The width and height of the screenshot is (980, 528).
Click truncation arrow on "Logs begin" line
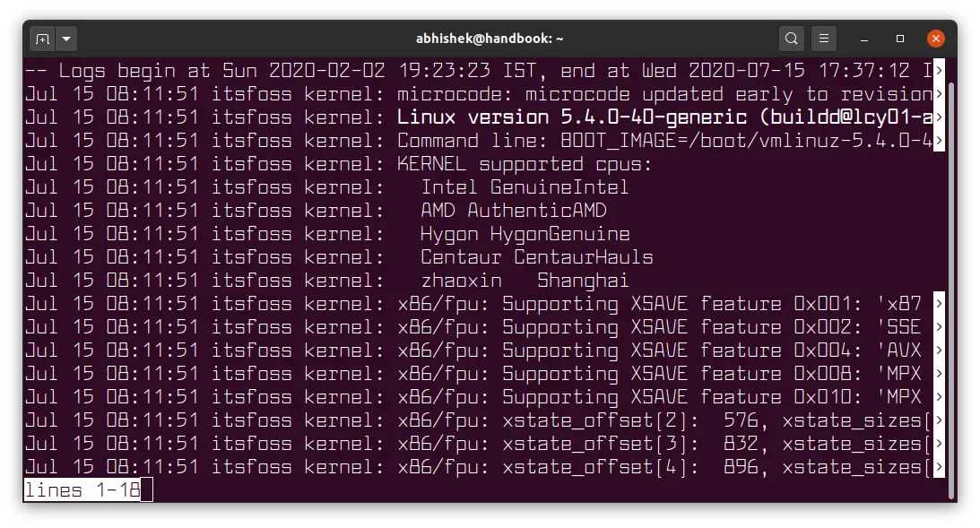[x=939, y=71]
